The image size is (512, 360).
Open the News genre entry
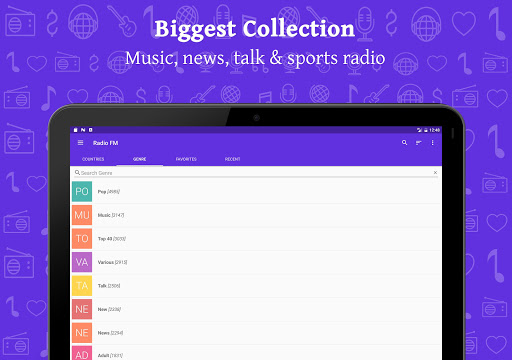(256, 333)
